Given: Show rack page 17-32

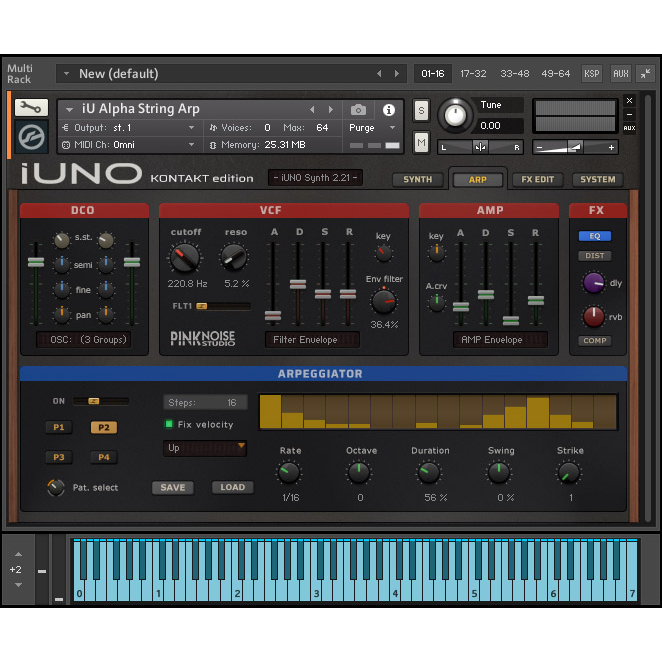Looking at the screenshot, I should click(473, 73).
